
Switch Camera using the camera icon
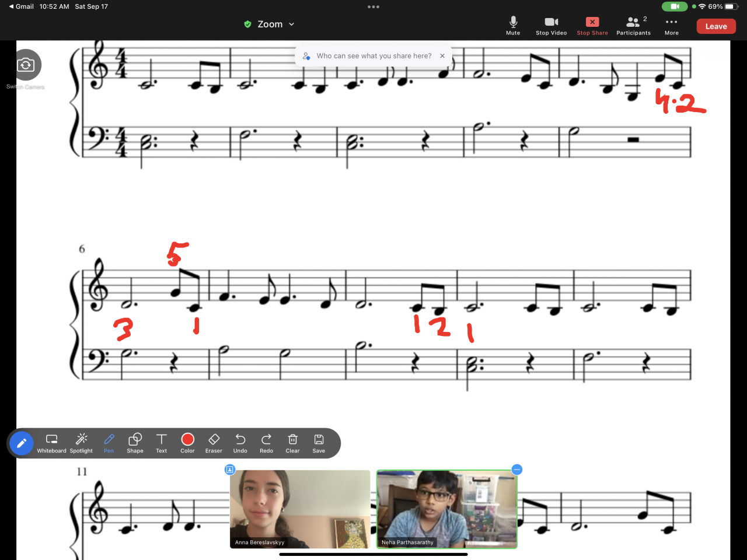click(26, 65)
